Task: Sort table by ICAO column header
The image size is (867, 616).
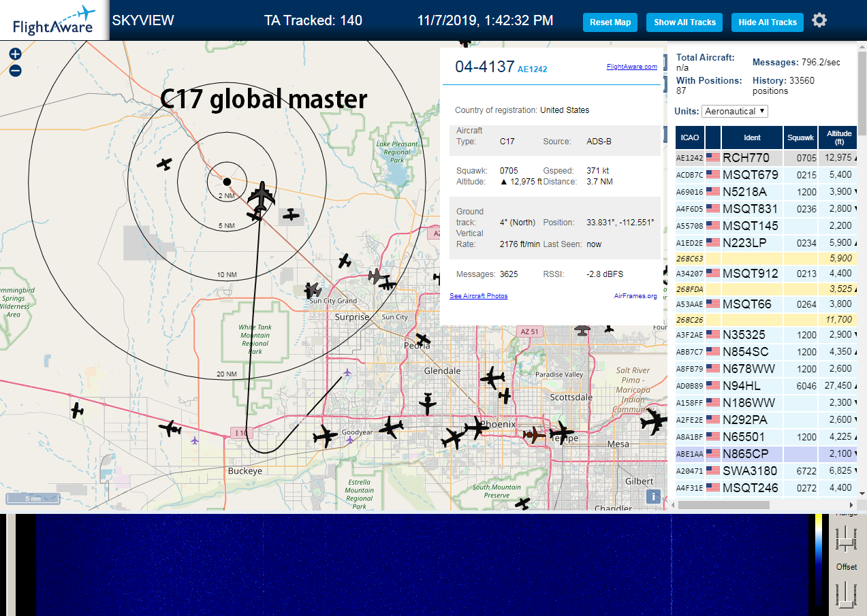Action: [x=690, y=137]
